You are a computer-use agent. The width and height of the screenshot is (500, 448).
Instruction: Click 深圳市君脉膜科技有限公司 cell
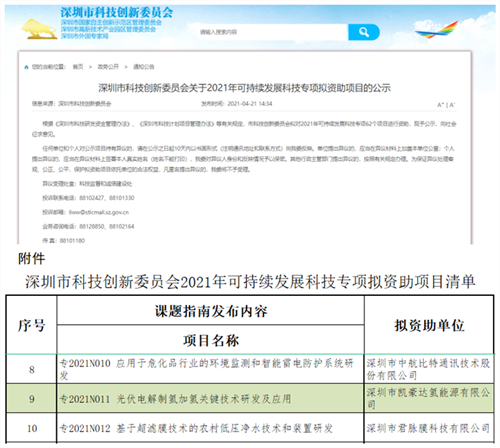[429, 428]
